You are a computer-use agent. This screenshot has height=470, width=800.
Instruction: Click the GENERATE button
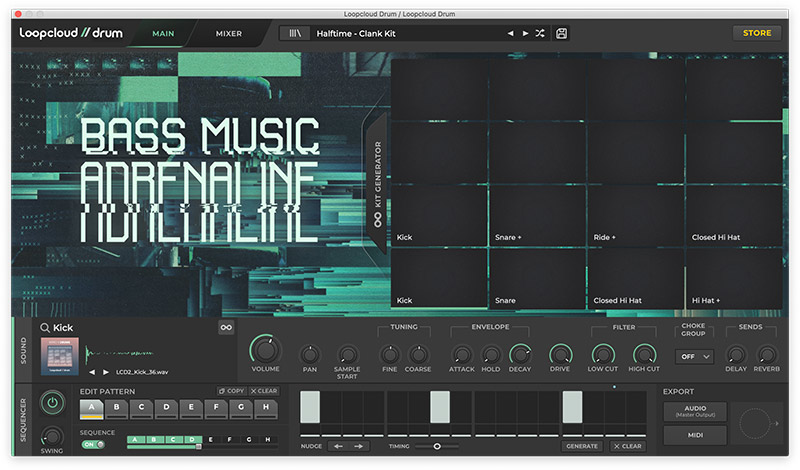582,446
